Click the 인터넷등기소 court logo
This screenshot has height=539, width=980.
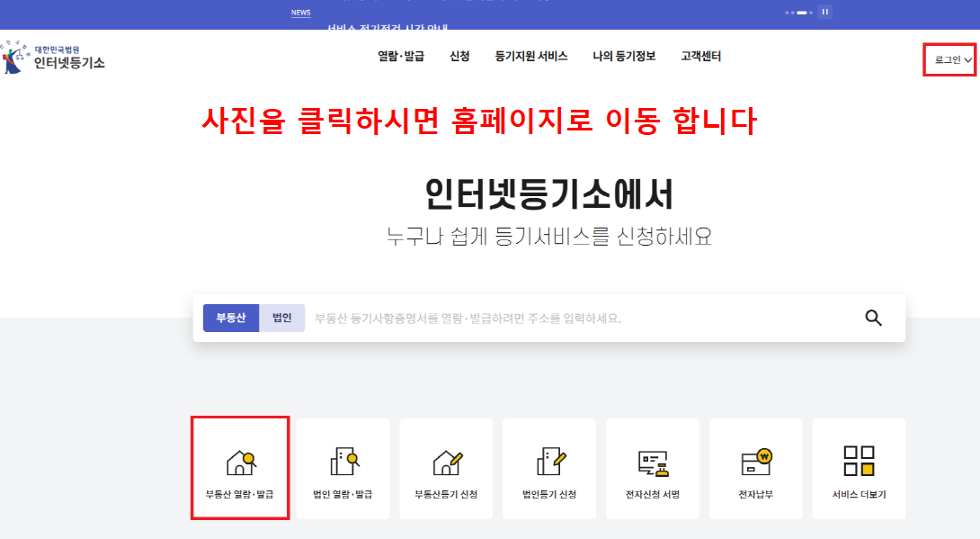53,57
